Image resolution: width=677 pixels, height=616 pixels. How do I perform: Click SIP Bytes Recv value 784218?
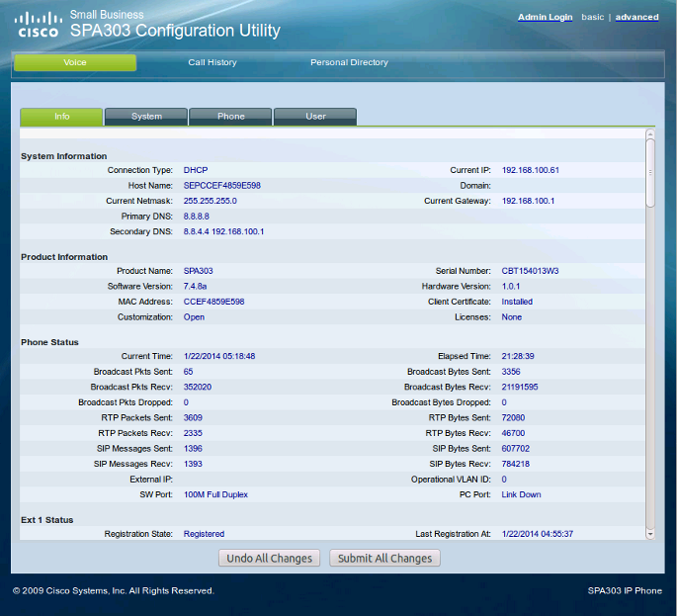coord(516,464)
